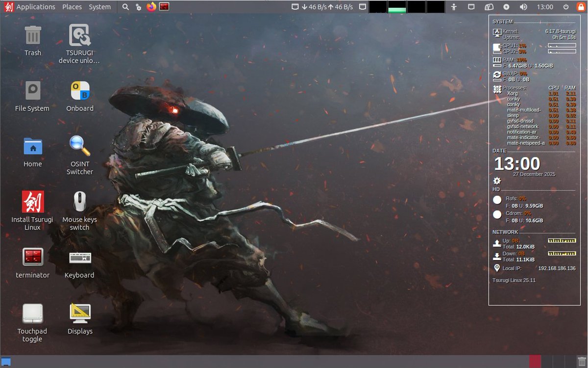Open the File System desktop icon

33,91
